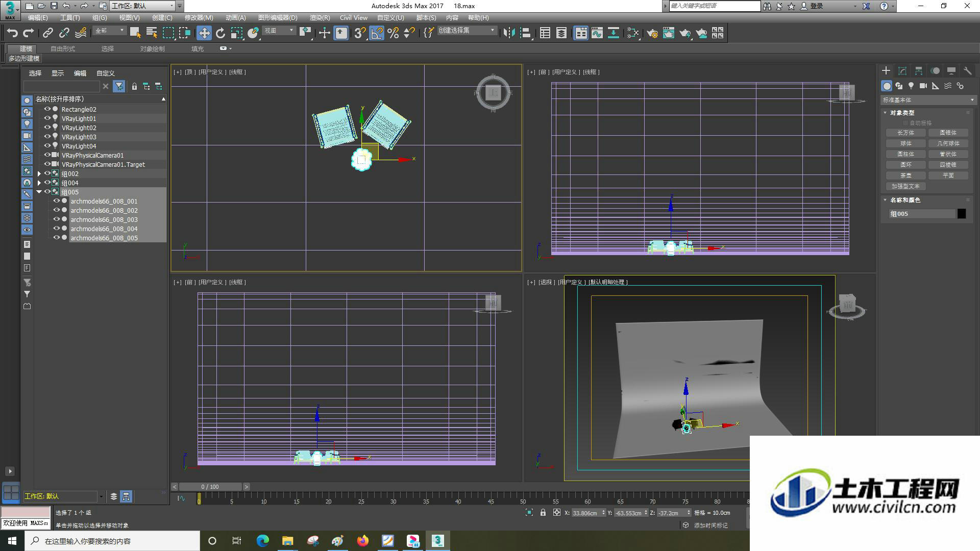Click the 圆柱体 cylinder button
Screen dimensions: 980x551
[x=906, y=154]
